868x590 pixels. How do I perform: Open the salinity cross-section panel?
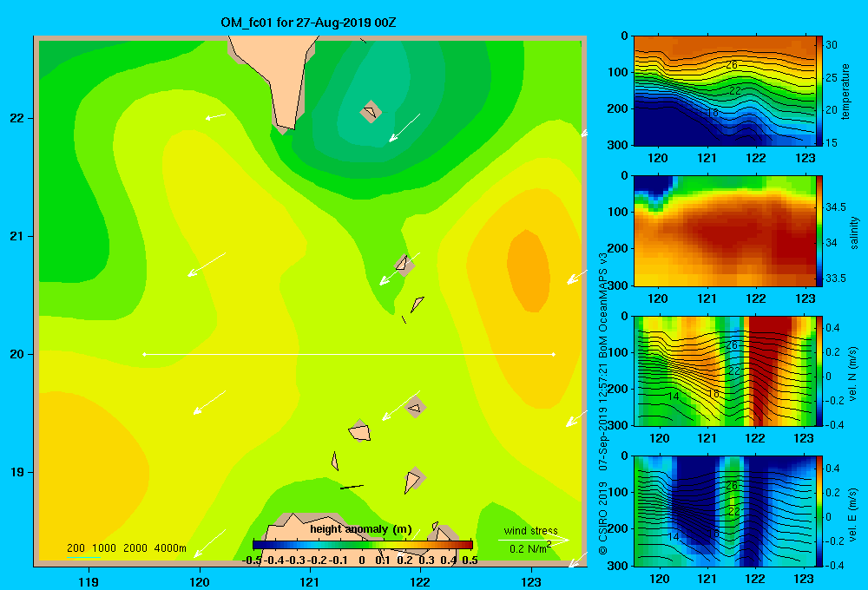[x=724, y=231]
